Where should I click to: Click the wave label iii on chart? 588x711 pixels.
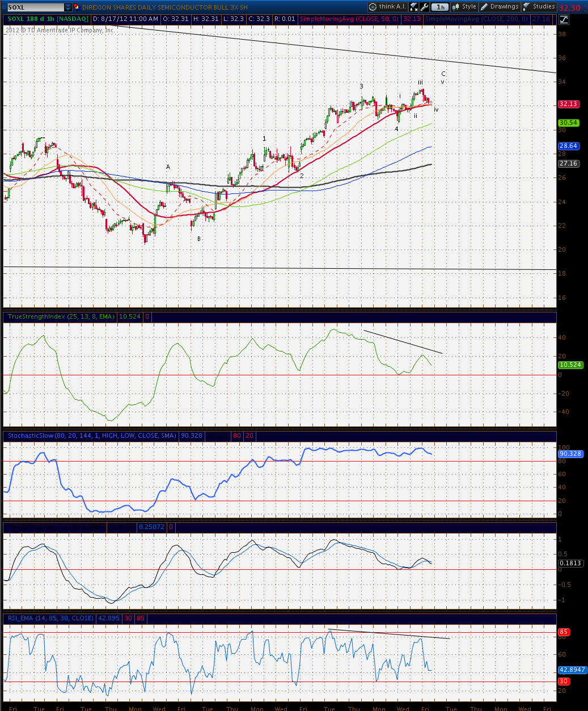click(420, 83)
